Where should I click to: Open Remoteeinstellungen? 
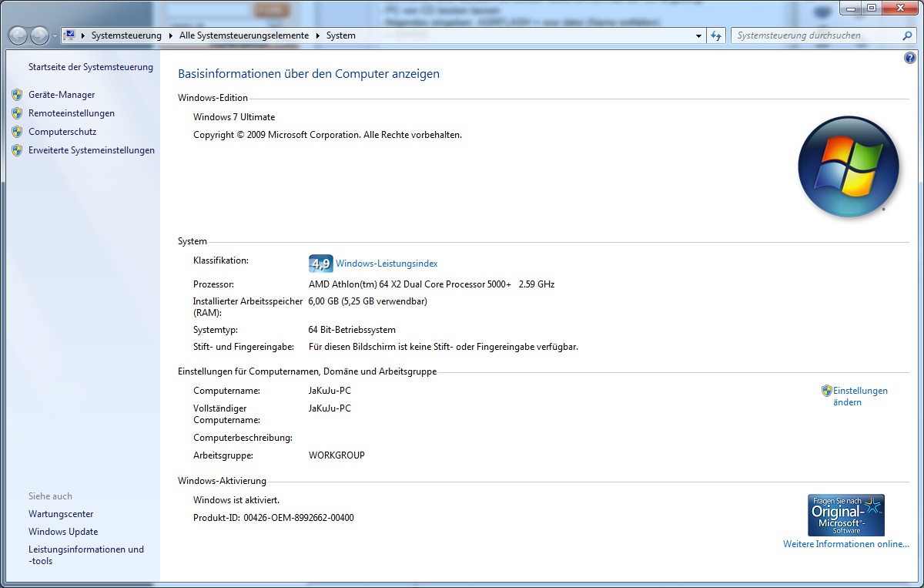point(72,113)
